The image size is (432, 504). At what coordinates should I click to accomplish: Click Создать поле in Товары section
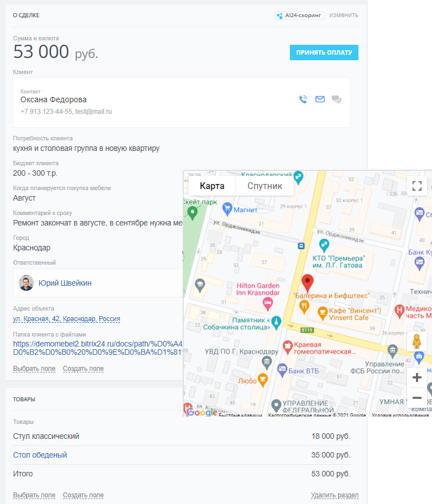click(x=84, y=495)
